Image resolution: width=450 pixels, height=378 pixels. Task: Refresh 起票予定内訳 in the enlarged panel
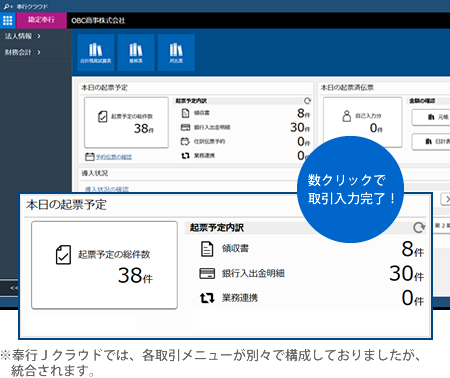tap(419, 227)
